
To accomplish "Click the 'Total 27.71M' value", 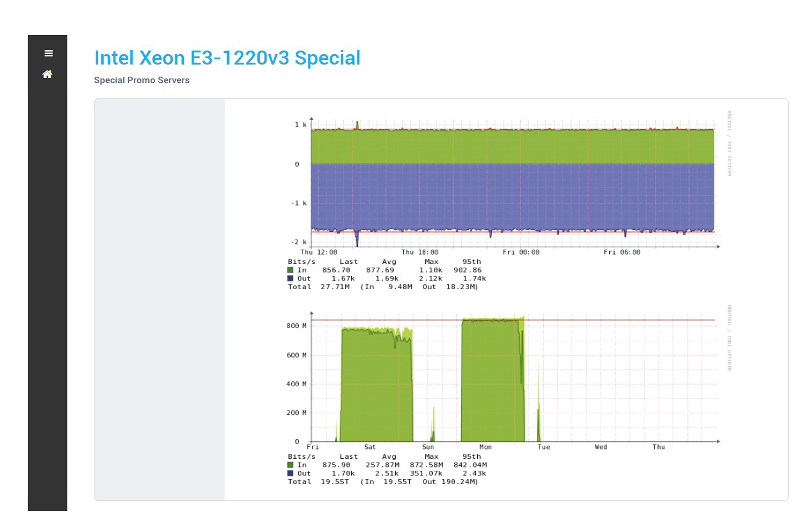I will [319, 287].
